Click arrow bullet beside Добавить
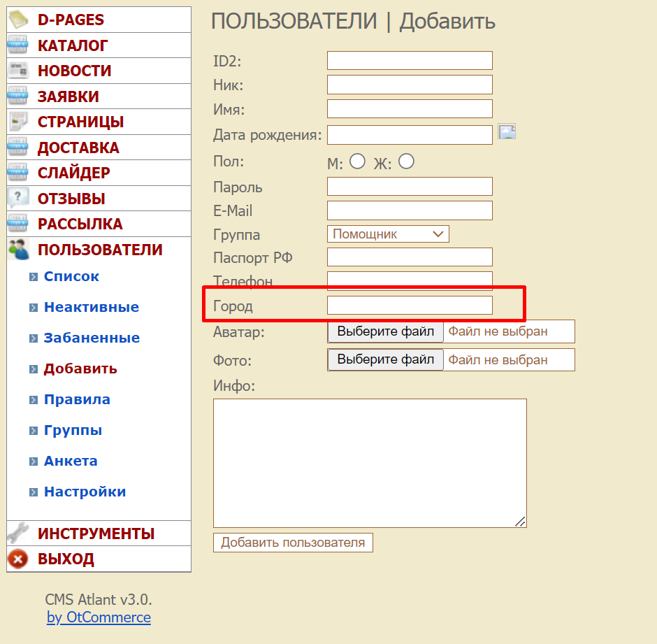657x644 pixels. point(34,369)
